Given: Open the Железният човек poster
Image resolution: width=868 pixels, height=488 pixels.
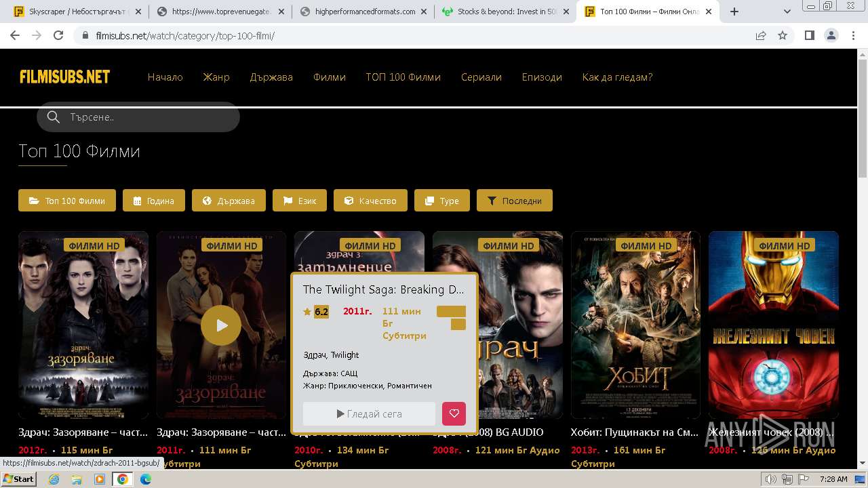Looking at the screenshot, I should [774, 325].
